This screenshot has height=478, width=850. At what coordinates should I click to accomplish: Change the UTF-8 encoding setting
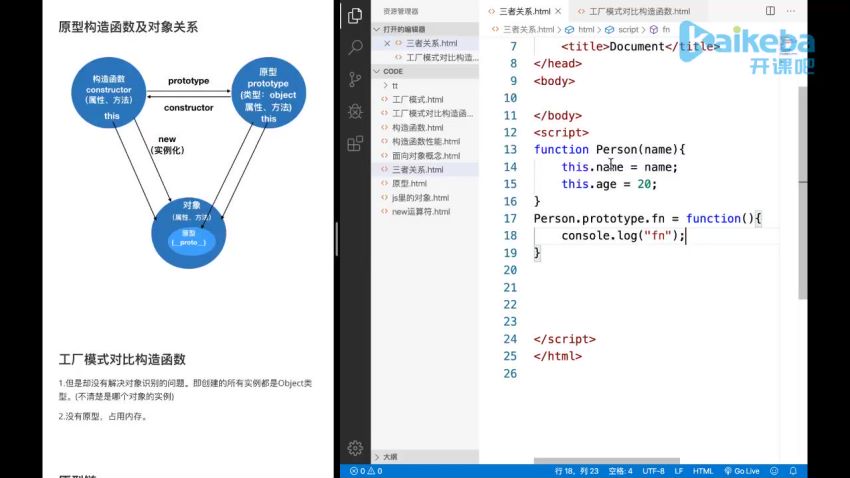coord(653,471)
